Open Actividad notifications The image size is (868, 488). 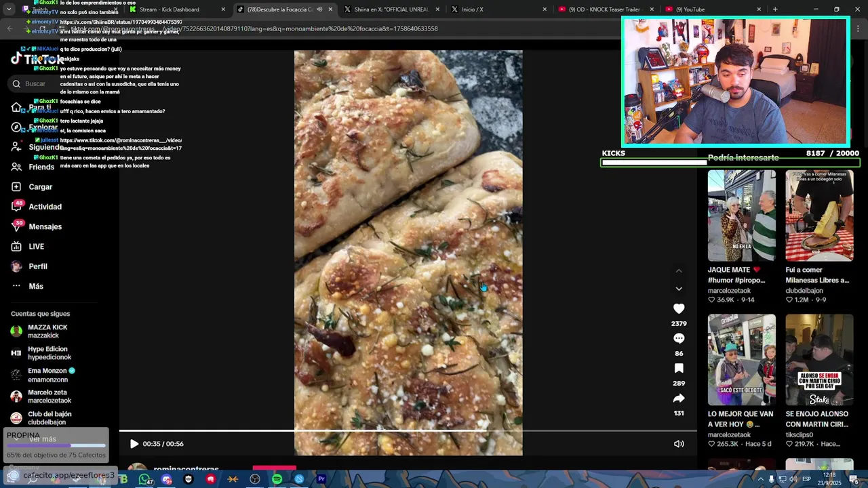coord(37,207)
